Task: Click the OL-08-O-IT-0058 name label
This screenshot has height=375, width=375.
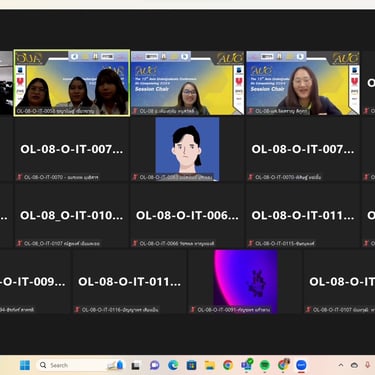Action: tap(55, 111)
